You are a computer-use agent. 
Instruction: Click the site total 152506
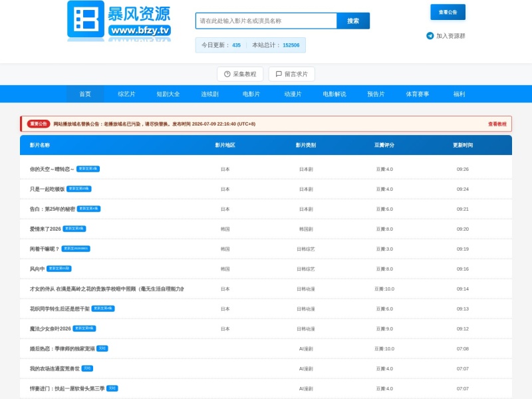point(291,45)
